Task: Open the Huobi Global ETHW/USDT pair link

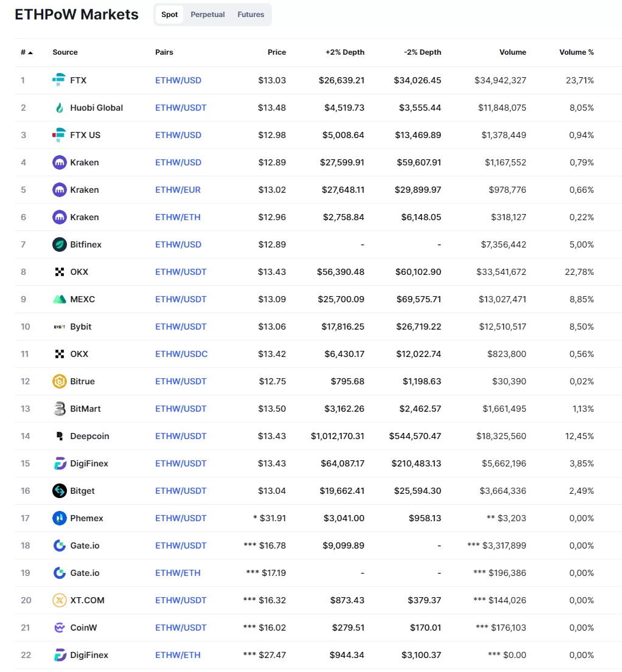Action: pyautogui.click(x=181, y=108)
